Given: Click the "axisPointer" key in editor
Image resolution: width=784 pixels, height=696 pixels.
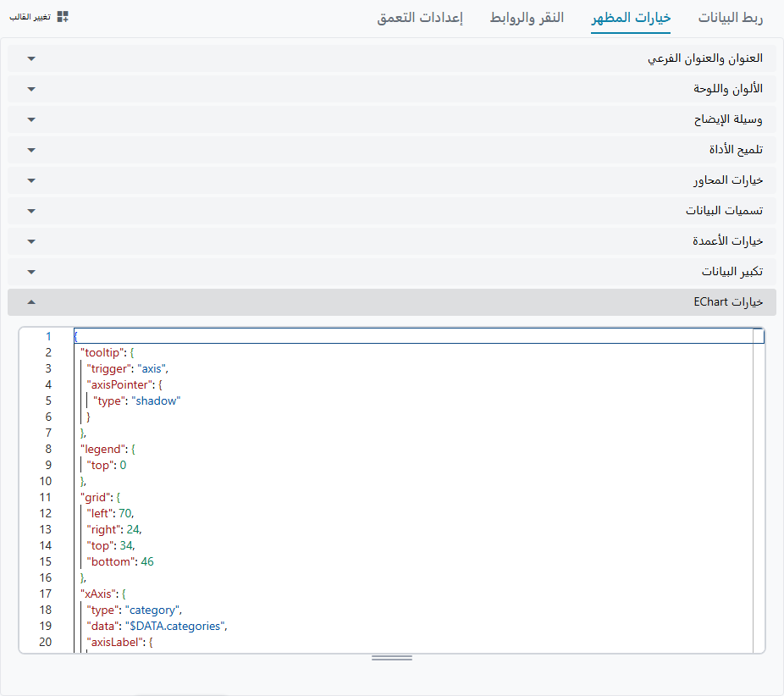Looking at the screenshot, I should [x=119, y=385].
